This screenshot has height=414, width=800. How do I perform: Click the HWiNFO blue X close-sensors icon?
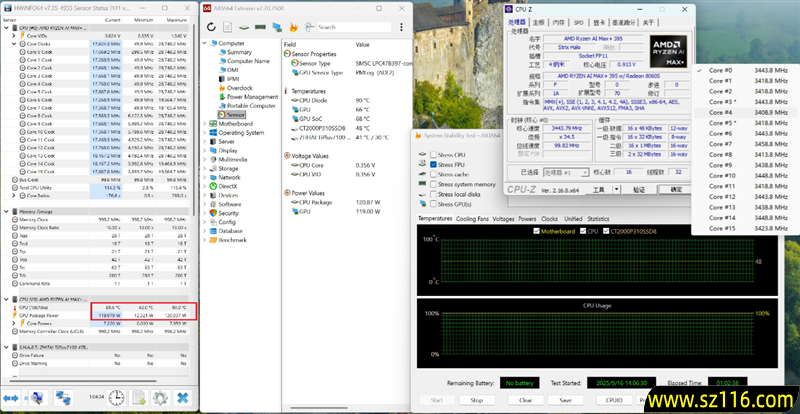coord(183,398)
